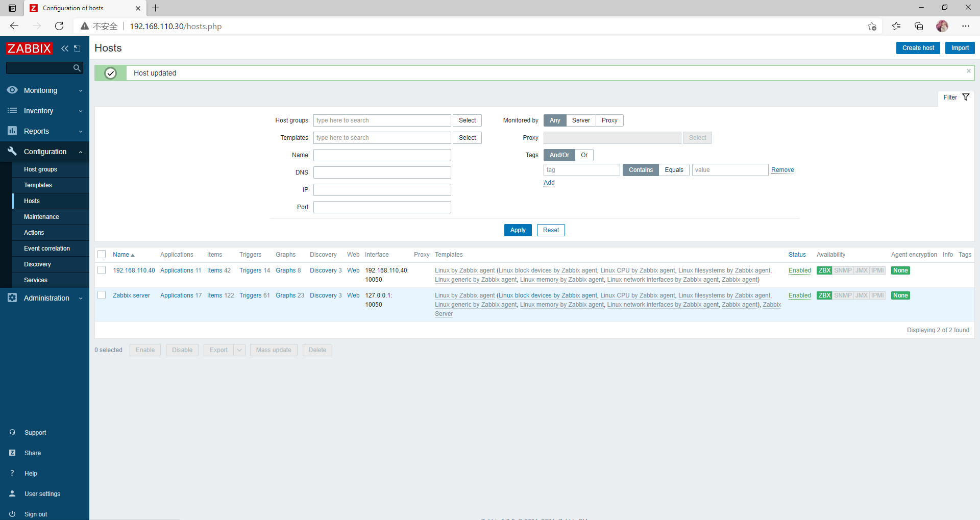This screenshot has height=520, width=980.
Task: Click the Zabbix logo
Action: point(29,48)
